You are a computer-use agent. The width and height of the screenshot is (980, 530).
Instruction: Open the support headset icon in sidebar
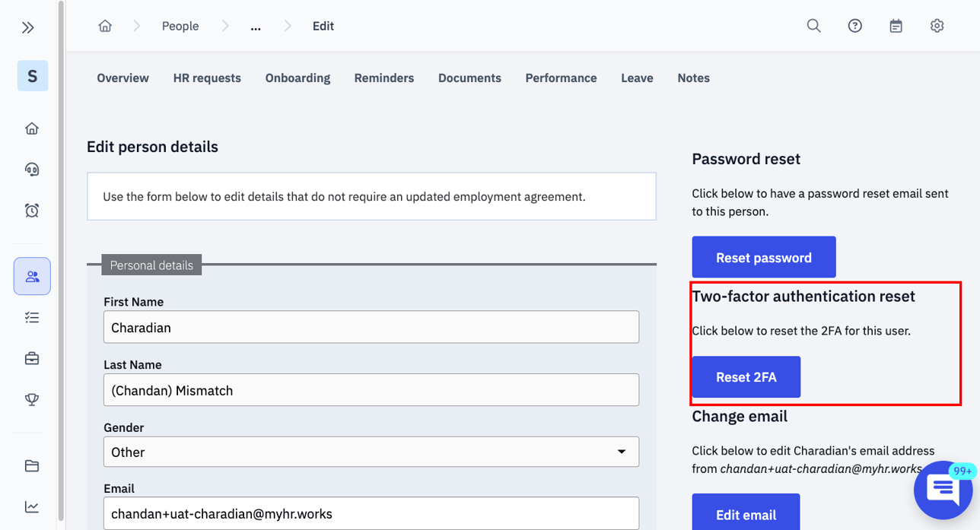coord(32,170)
